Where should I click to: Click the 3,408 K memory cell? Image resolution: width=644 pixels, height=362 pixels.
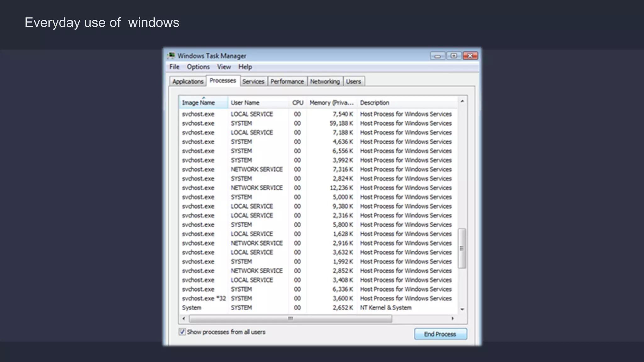(343, 280)
